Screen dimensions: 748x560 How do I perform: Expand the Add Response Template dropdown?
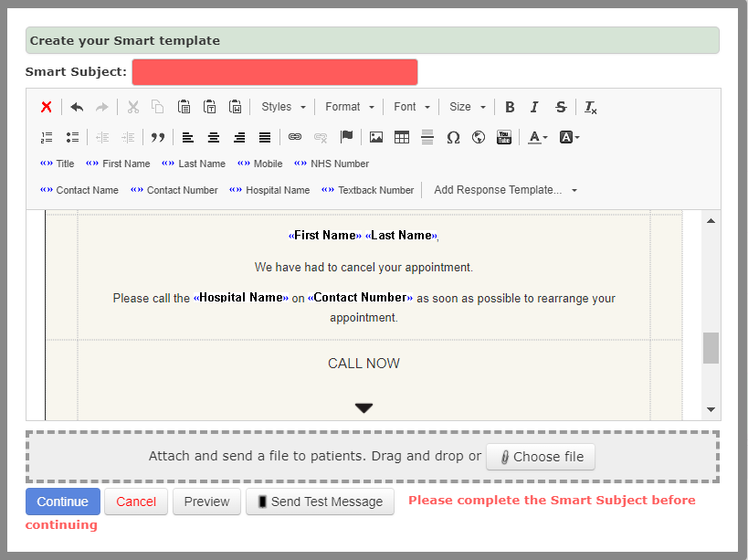(505, 190)
